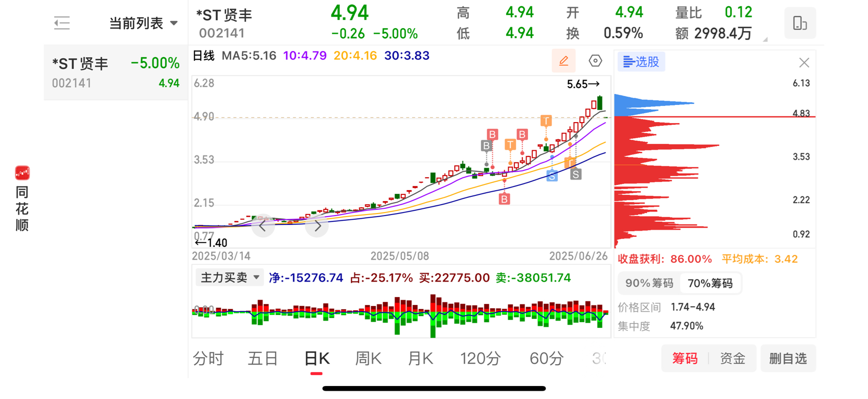Image resolution: width=868 pixels, height=399 pixels.
Task: Select the 70%筹码 option
Action: (710, 283)
